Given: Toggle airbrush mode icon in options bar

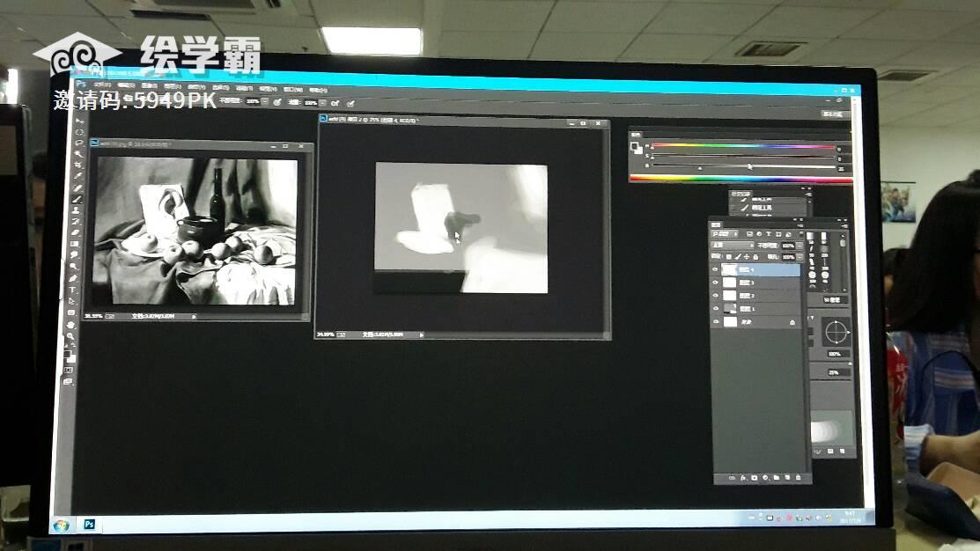Looking at the screenshot, I should [x=335, y=103].
